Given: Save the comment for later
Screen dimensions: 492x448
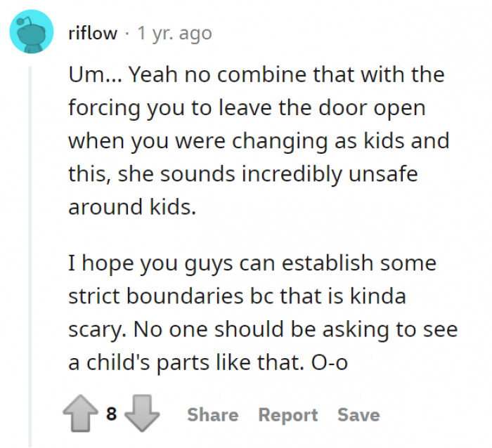Looking at the screenshot, I should coord(358,415).
